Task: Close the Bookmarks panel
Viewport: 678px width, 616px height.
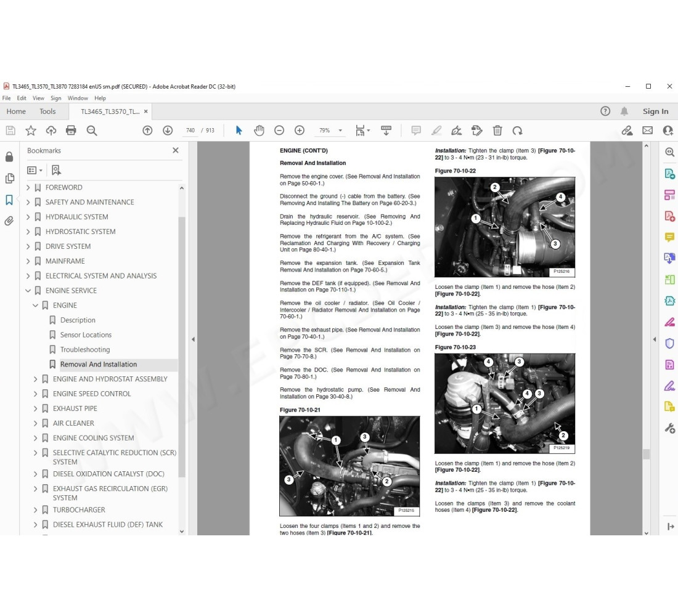Action: click(176, 150)
